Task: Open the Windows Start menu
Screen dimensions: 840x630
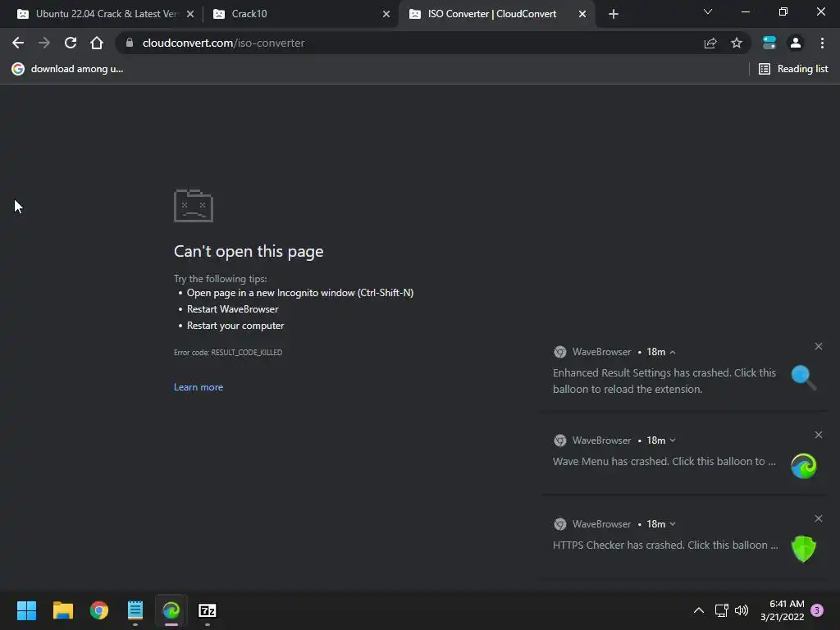Action: (27, 610)
